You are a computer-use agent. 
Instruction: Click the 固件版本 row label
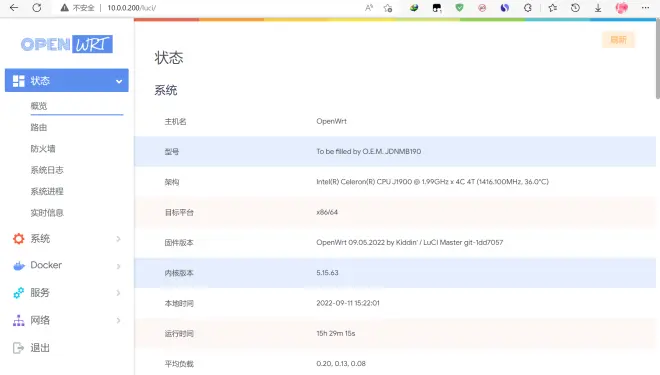[x=179, y=243]
